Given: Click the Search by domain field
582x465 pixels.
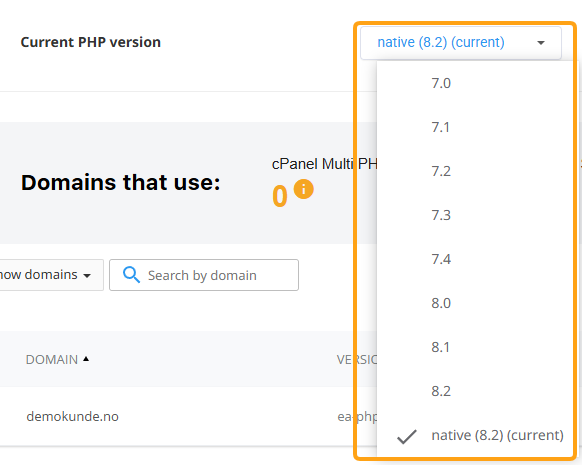Looking at the screenshot, I should [204, 275].
